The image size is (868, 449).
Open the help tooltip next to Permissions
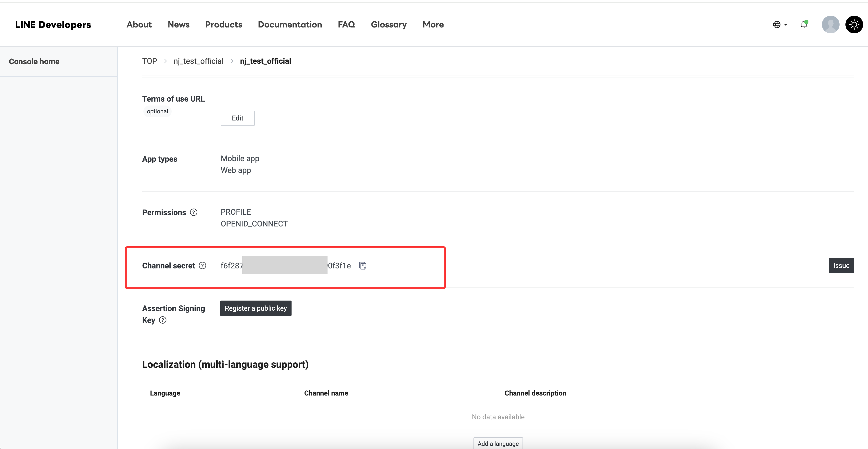click(x=193, y=212)
